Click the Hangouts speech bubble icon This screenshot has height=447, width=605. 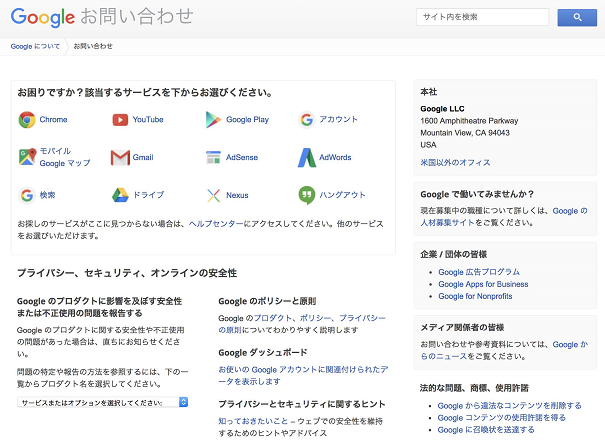[x=307, y=195]
